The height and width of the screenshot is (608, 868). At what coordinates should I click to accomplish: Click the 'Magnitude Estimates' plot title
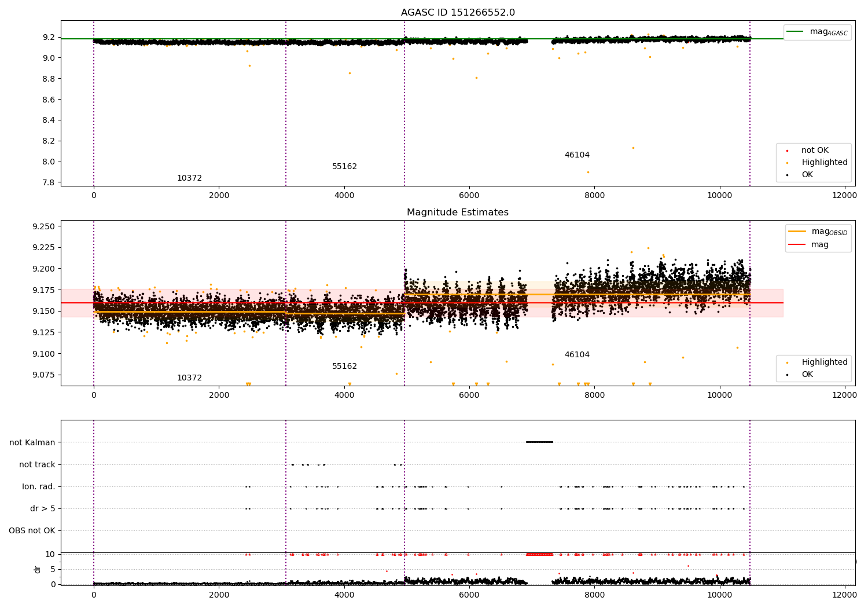click(x=458, y=213)
